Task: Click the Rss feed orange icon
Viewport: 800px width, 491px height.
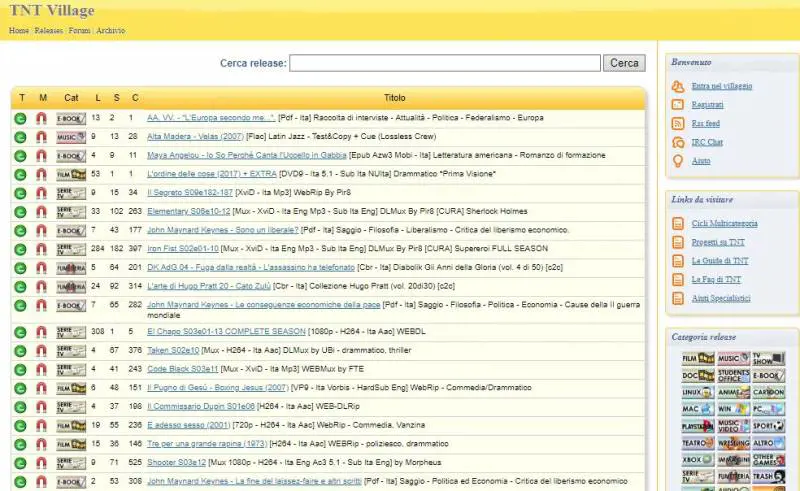Action: tap(678, 124)
